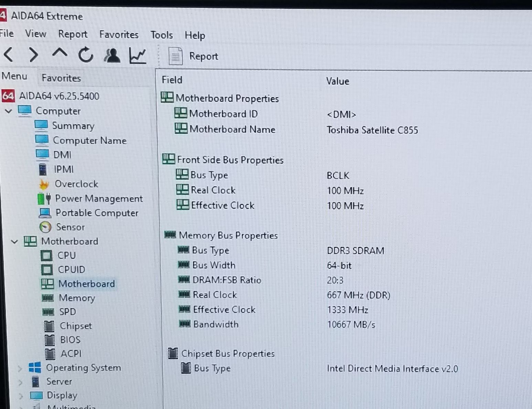Click the Value column header

(x=338, y=81)
